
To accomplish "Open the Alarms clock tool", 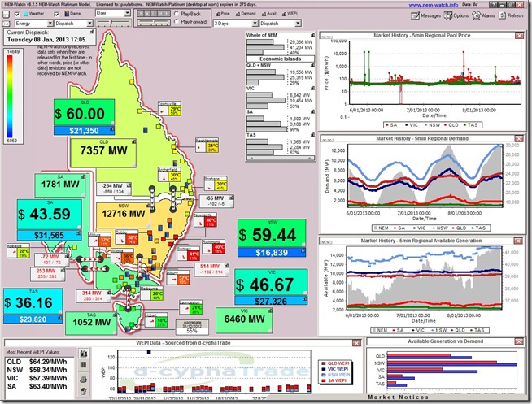I will tap(483, 15).
